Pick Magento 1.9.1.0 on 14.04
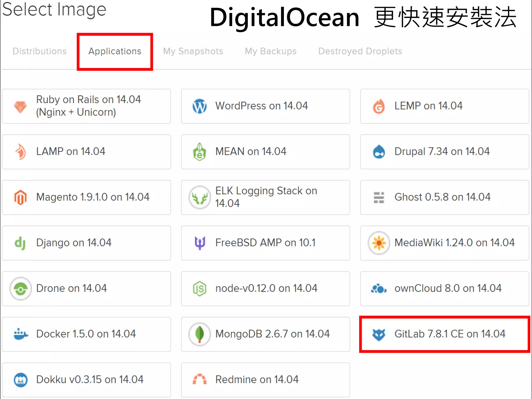532x399 pixels. [x=87, y=198]
